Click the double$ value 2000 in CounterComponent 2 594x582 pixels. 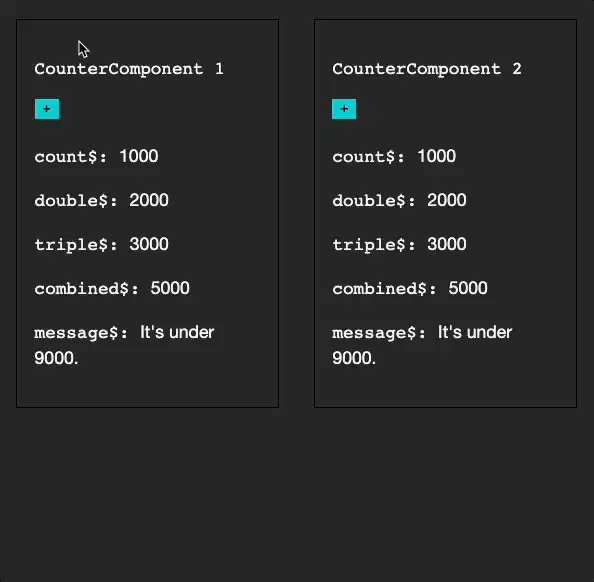click(447, 200)
